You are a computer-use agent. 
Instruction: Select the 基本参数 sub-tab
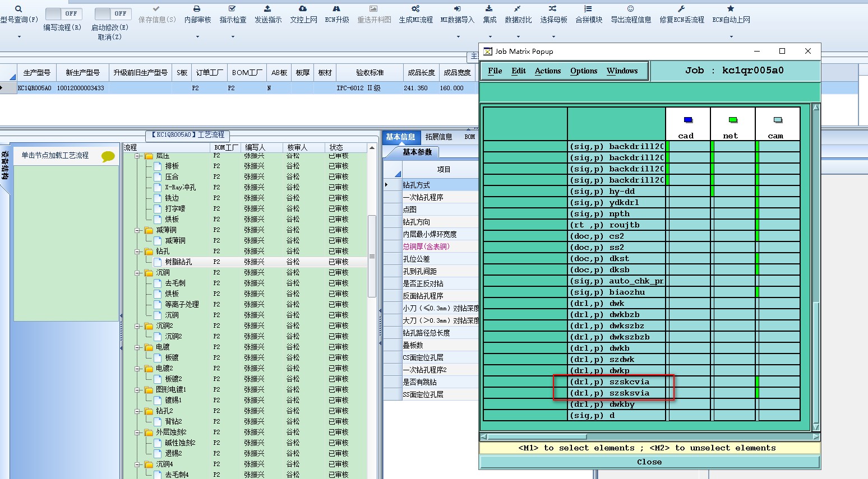point(417,152)
